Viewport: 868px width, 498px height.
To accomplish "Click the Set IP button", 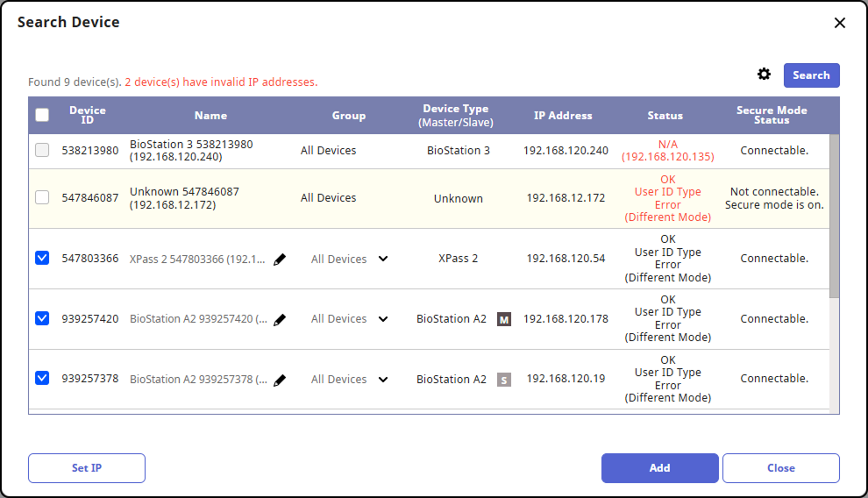I will [x=87, y=468].
